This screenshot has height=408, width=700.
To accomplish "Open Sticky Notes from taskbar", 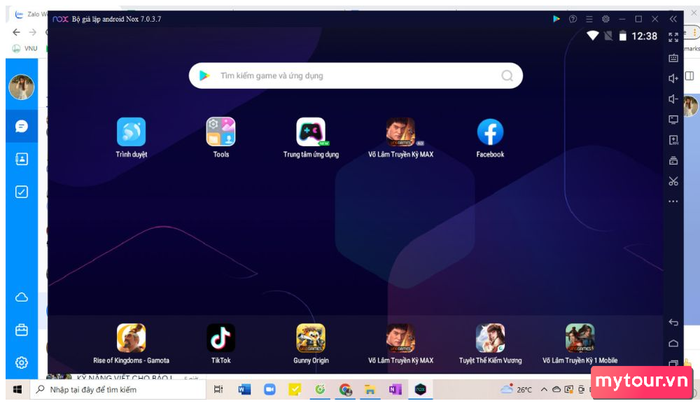I will 295,390.
